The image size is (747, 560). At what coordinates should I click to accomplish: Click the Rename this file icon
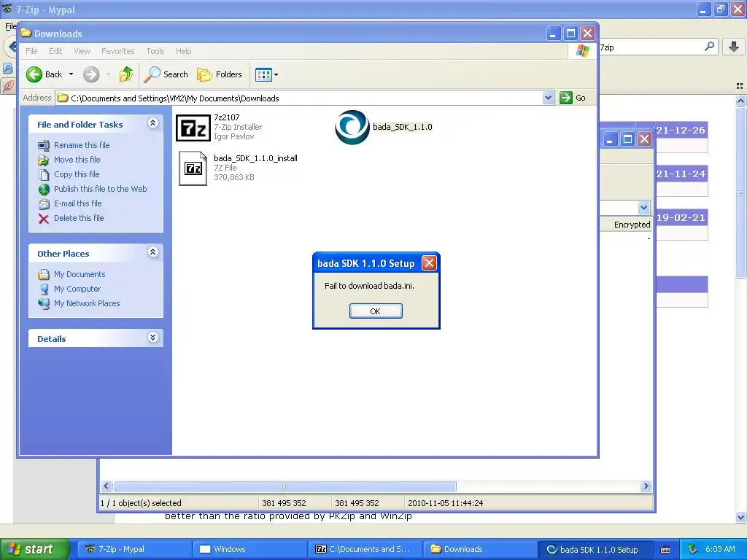(x=44, y=145)
